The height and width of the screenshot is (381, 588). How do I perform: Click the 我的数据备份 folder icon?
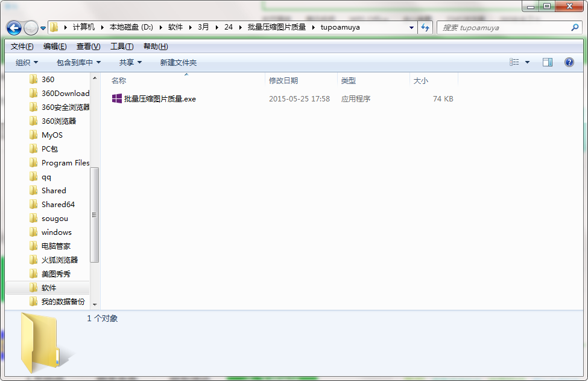coord(33,301)
